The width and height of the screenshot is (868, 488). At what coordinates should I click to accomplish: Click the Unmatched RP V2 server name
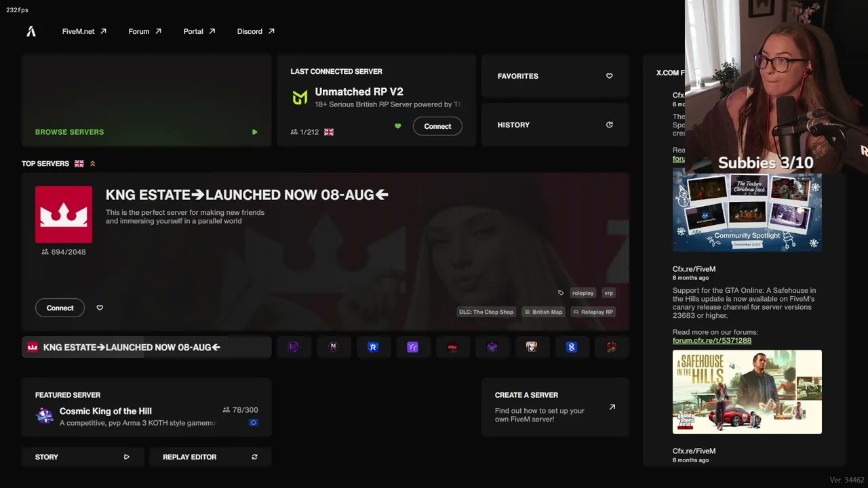pos(359,91)
